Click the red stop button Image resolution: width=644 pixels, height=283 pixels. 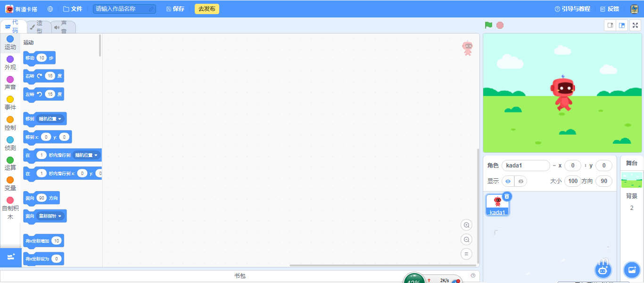coord(500,25)
